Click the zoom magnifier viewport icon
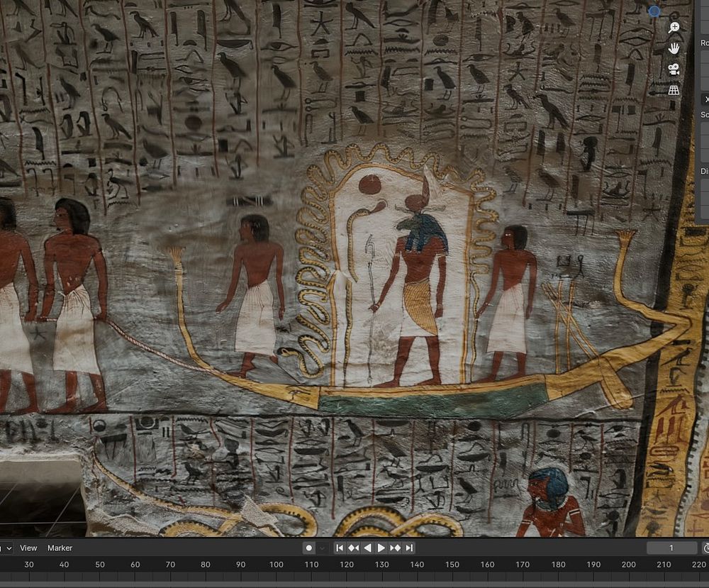 pyautogui.click(x=674, y=28)
